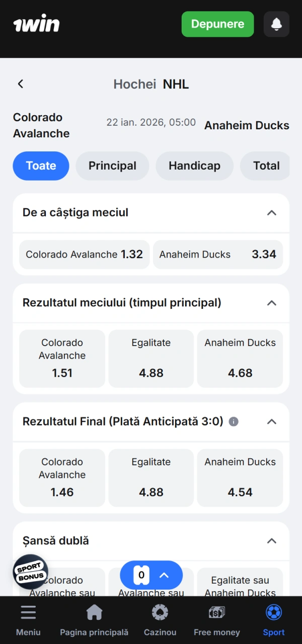Tap the info icon next to Plată Anticipată
The height and width of the screenshot is (644, 302).
234,422
